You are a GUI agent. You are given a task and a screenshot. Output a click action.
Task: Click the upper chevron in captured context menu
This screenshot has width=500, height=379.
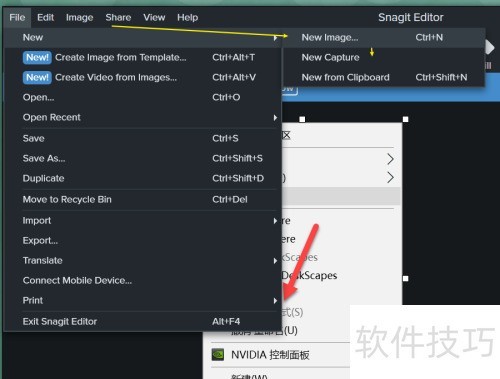pos(391,159)
